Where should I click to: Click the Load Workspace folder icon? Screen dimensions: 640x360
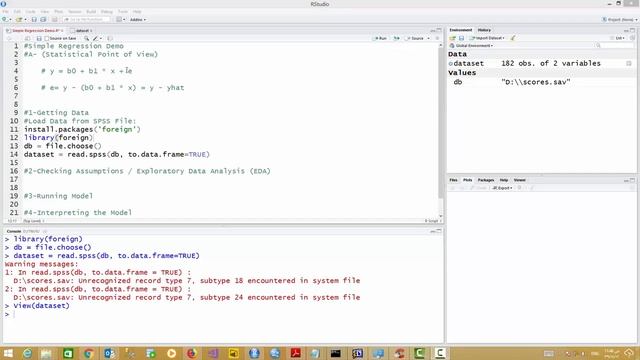click(x=452, y=38)
